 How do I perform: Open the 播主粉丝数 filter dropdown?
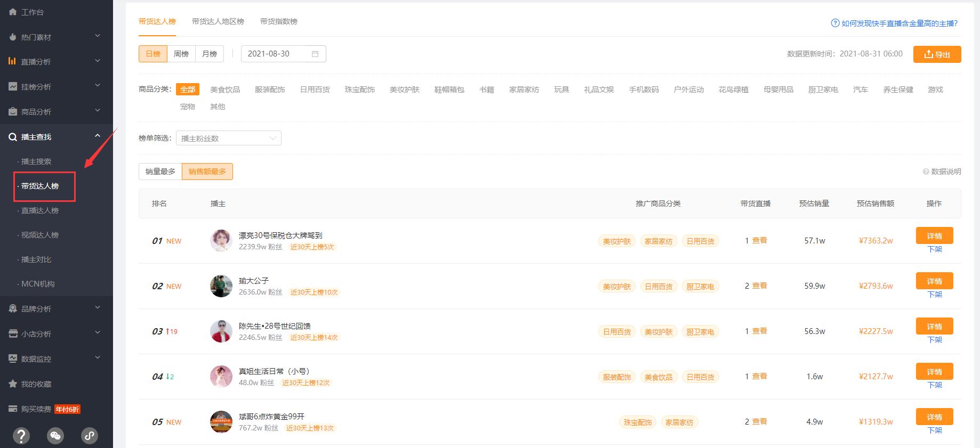(x=229, y=139)
